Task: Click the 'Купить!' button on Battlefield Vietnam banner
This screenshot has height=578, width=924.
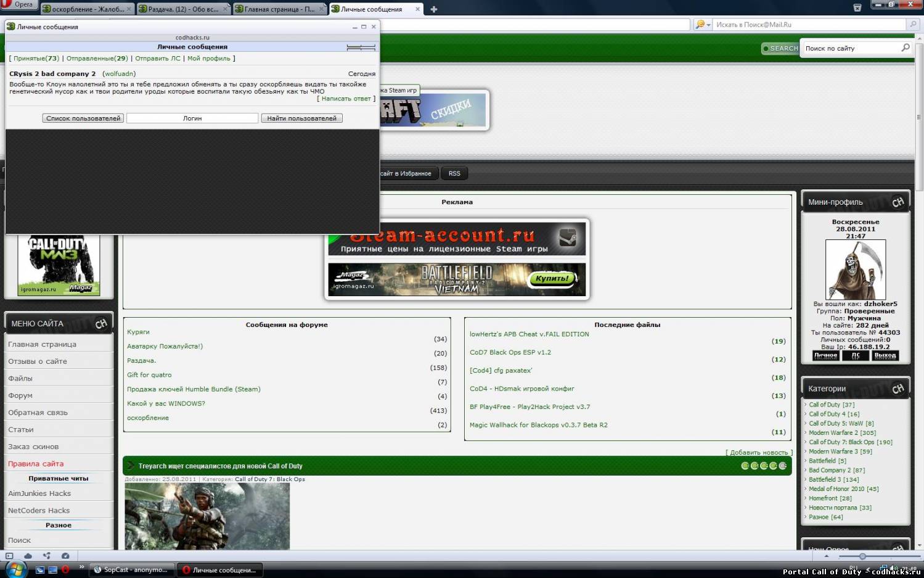Action: tap(552, 279)
